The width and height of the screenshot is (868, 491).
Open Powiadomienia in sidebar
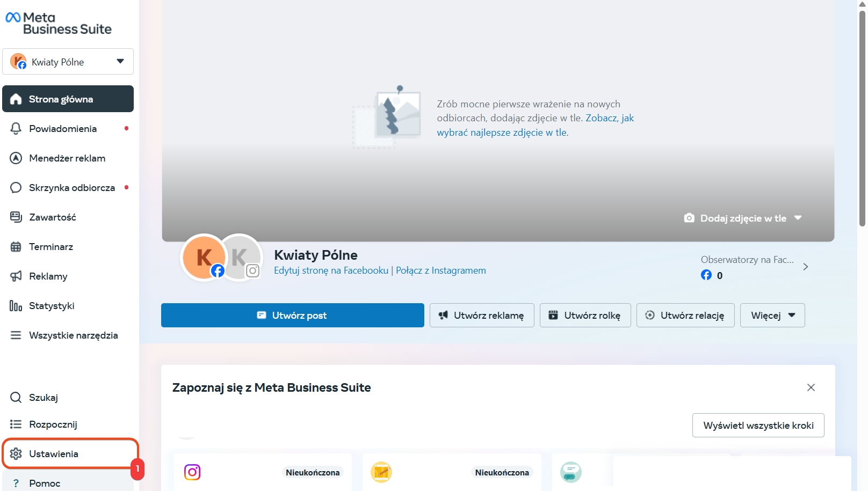point(68,128)
